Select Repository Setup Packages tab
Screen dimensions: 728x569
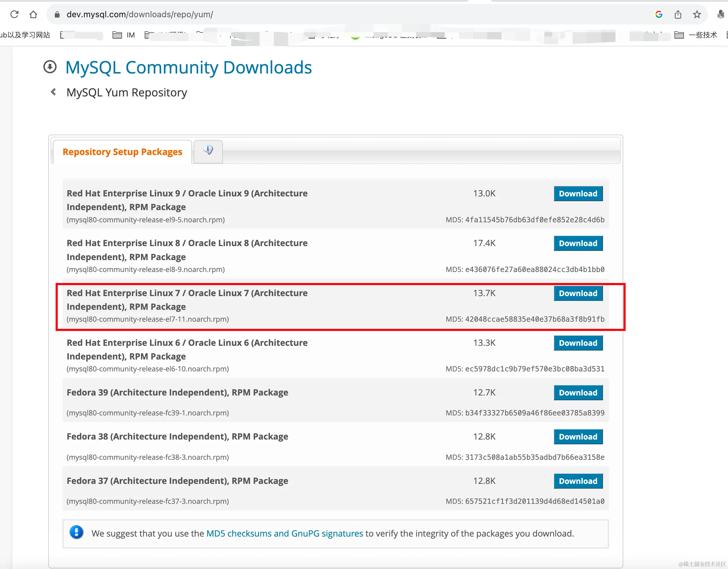tap(122, 152)
